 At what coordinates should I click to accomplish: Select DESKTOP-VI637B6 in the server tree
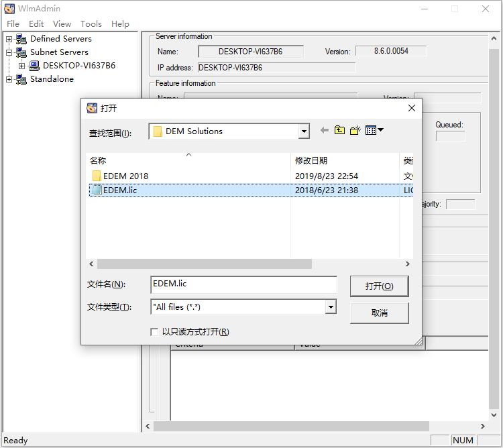[x=79, y=66]
